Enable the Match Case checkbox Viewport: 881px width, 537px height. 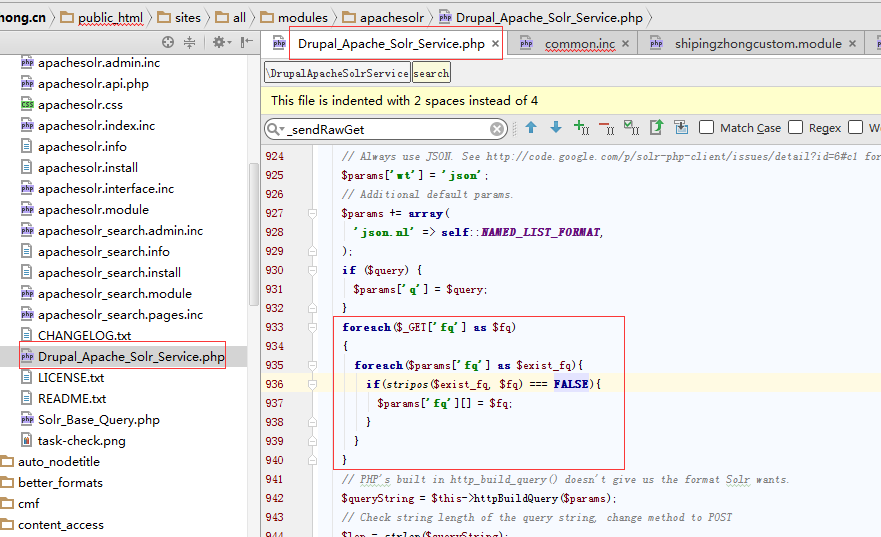(706, 128)
